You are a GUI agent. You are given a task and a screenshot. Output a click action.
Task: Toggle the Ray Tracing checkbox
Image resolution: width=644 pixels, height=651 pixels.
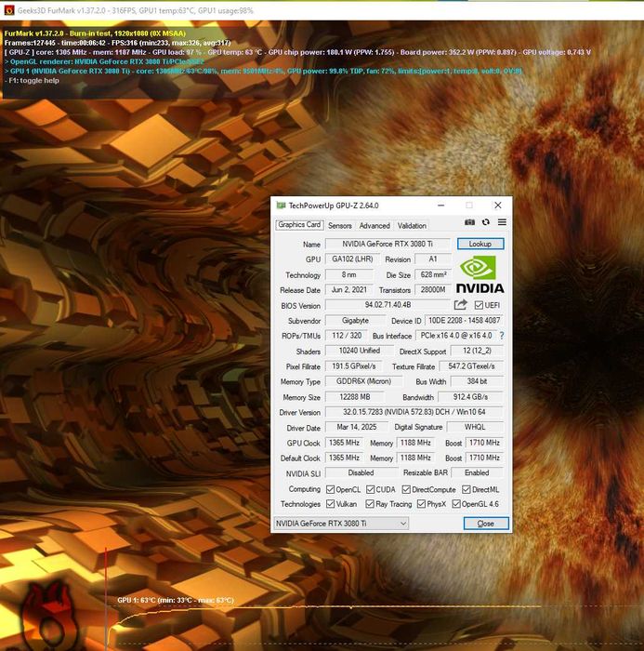(x=370, y=504)
